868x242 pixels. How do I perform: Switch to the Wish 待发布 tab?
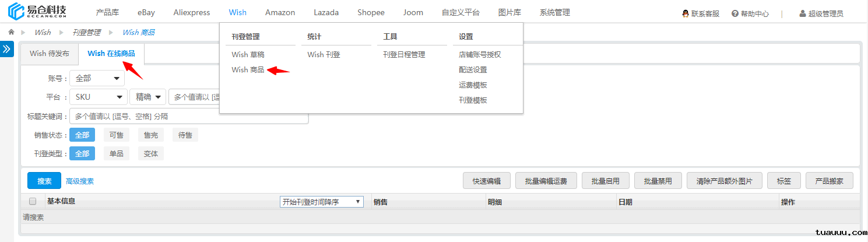[50, 54]
